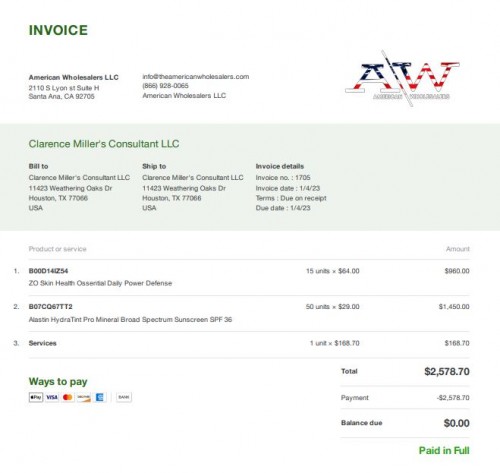Click Invoice no. : 1705
The image size is (500, 473).
(x=283, y=177)
